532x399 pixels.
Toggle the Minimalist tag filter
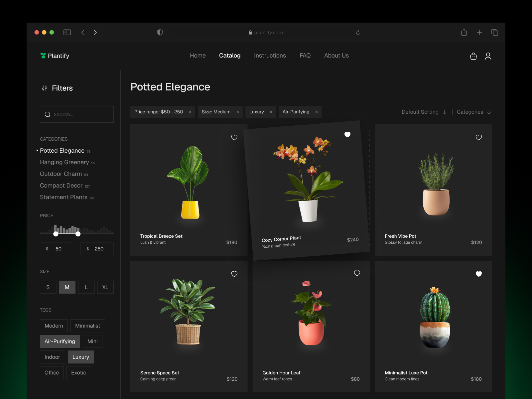pos(88,326)
